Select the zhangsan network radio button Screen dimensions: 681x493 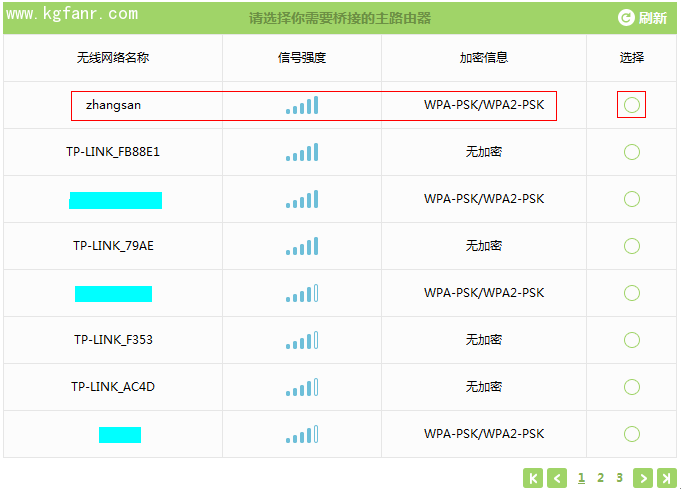point(631,105)
